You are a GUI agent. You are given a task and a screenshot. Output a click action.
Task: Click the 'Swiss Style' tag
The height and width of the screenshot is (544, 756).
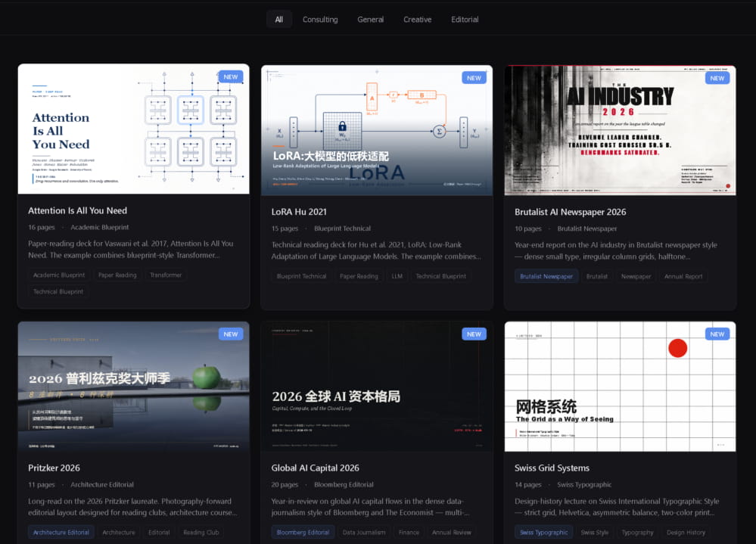coord(595,533)
